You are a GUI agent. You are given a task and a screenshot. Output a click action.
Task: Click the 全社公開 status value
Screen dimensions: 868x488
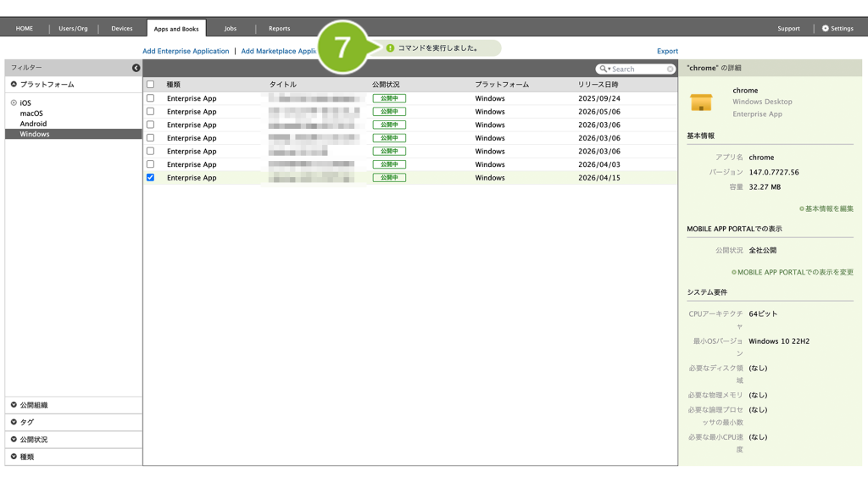click(x=762, y=250)
